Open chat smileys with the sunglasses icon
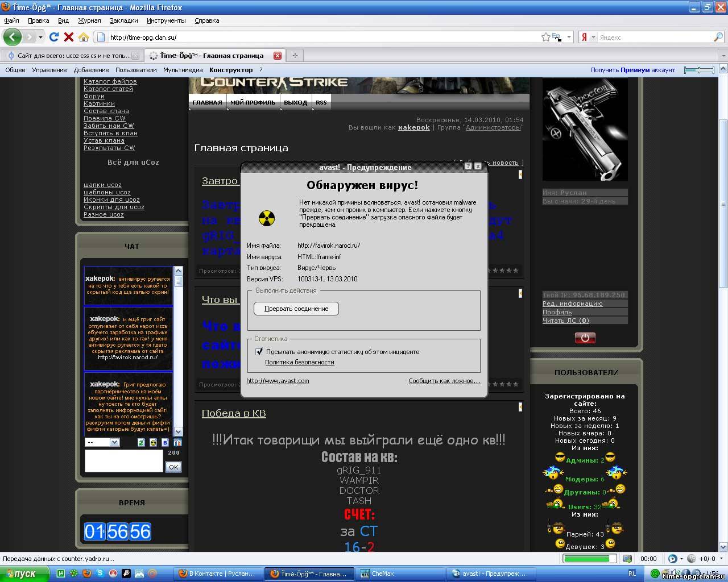728x582 pixels. (153, 442)
